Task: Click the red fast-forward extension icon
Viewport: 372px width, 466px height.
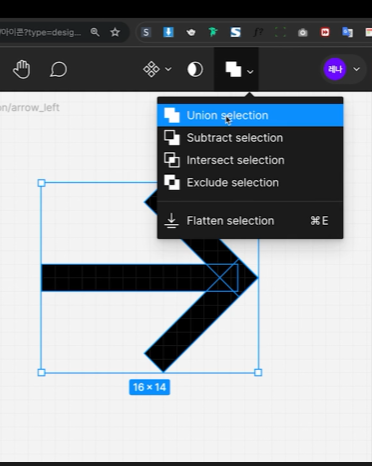Action: 325,32
